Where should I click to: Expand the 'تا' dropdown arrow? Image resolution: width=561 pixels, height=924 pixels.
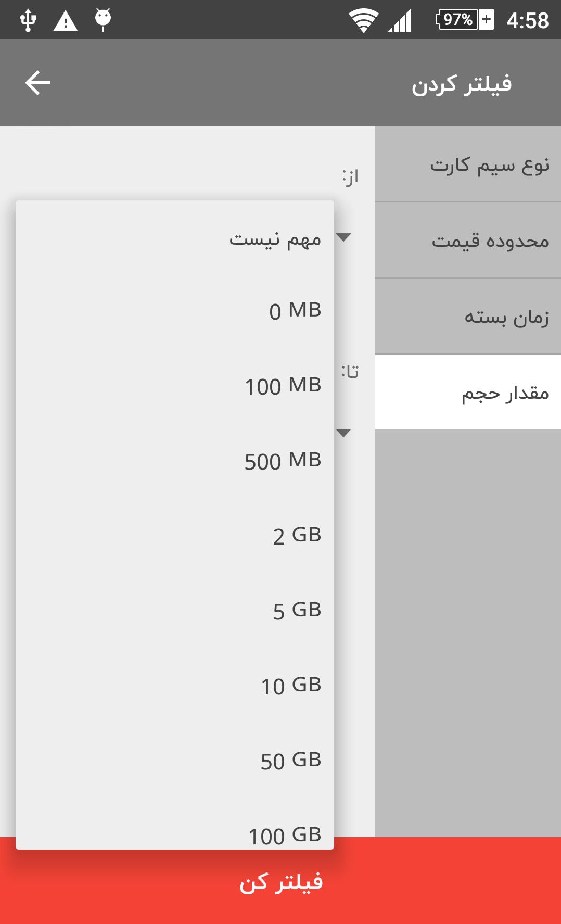click(344, 433)
